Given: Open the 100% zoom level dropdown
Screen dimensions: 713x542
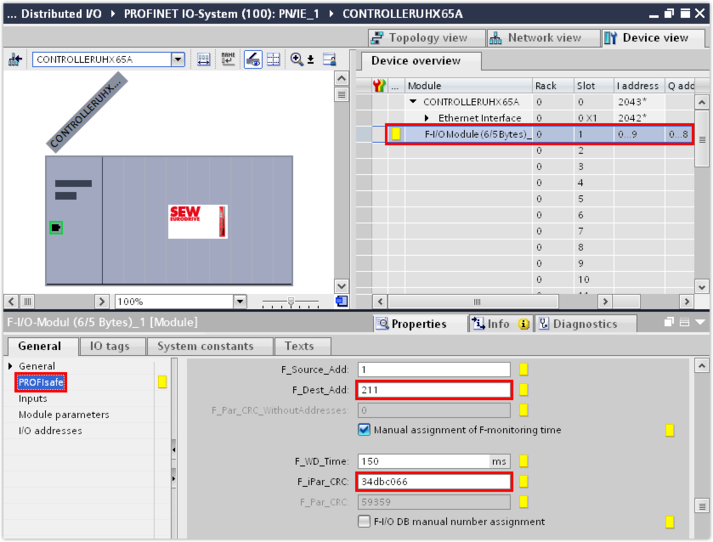Looking at the screenshot, I should (x=240, y=301).
